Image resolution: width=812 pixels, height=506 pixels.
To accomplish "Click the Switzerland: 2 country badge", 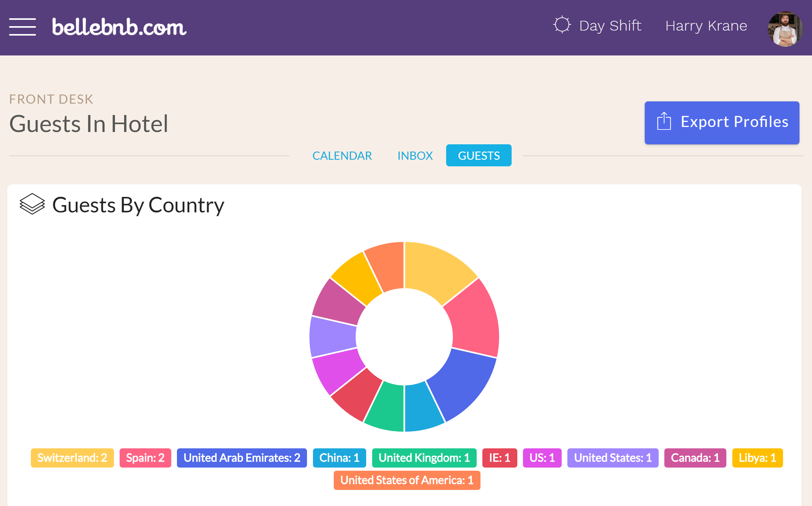I will coord(71,457).
